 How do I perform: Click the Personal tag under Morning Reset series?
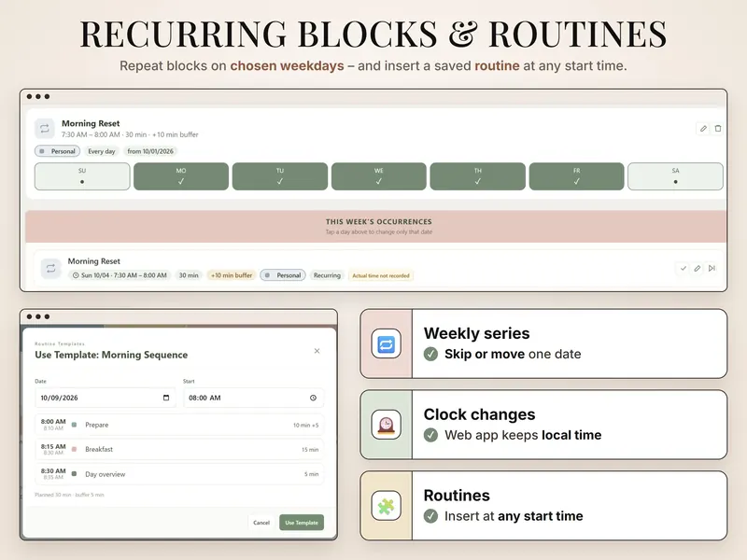[57, 151]
